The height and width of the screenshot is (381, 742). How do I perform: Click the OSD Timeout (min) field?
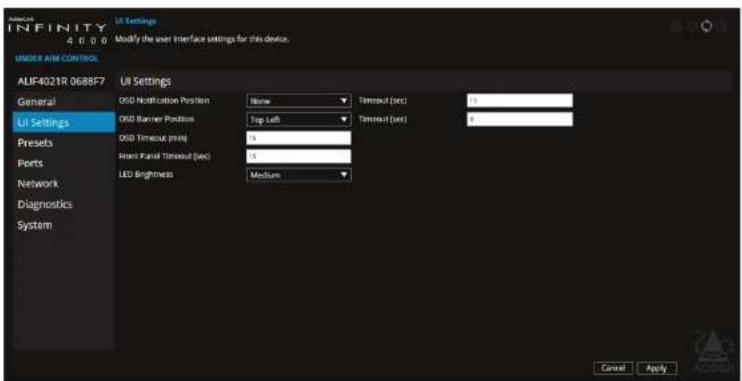click(299, 138)
